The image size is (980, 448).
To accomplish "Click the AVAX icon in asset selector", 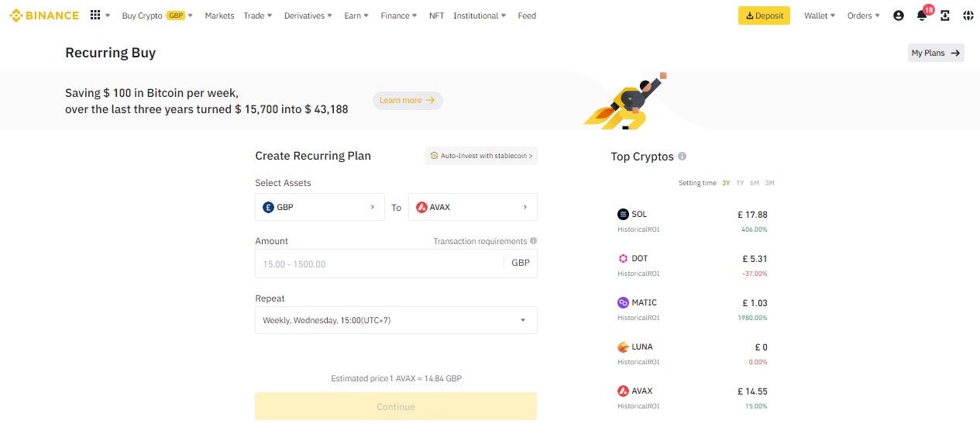I will click(421, 207).
